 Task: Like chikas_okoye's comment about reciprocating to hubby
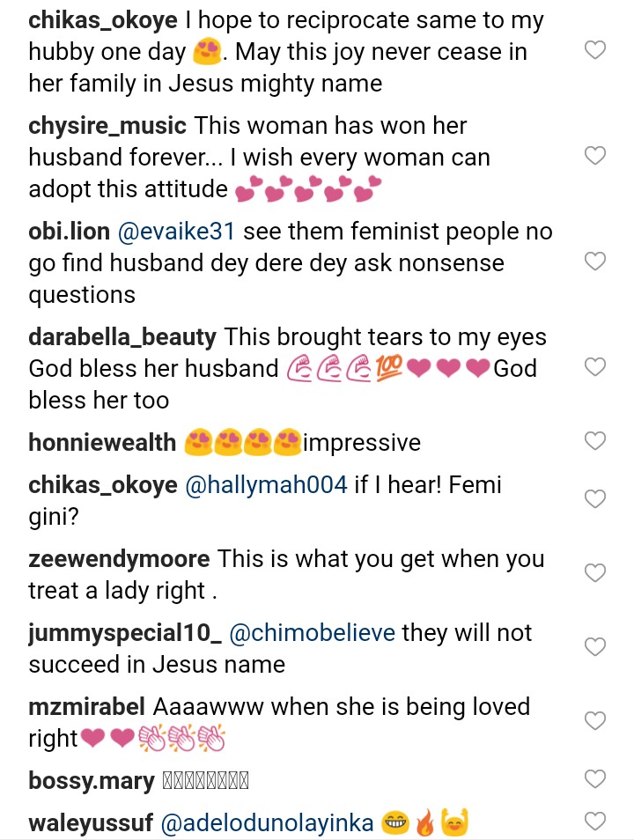[x=595, y=50]
